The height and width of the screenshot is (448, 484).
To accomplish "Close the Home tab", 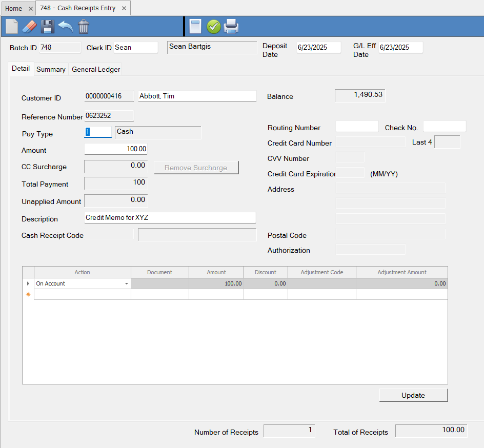I will point(31,9).
